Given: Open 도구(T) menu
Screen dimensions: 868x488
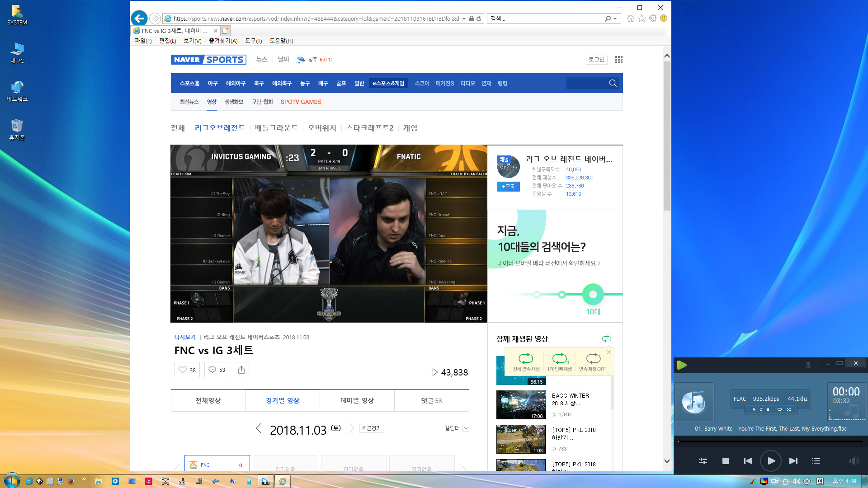Looking at the screenshot, I should click(254, 41).
